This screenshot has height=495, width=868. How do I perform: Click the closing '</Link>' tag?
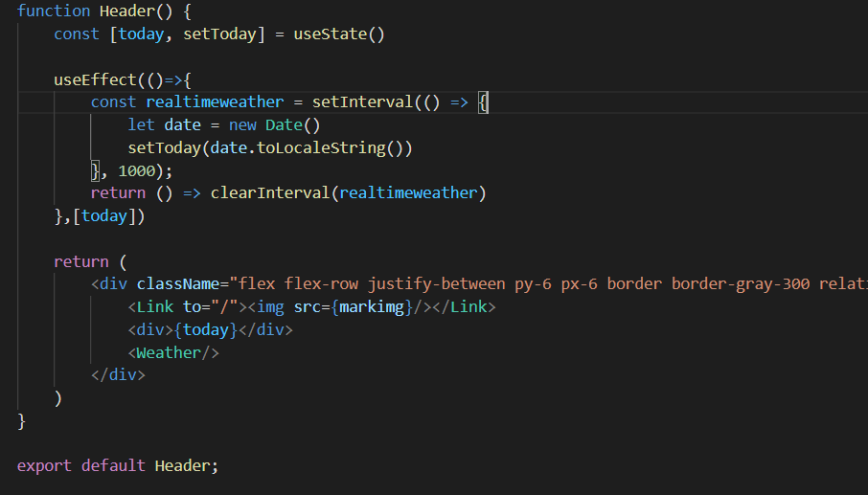click(x=464, y=306)
